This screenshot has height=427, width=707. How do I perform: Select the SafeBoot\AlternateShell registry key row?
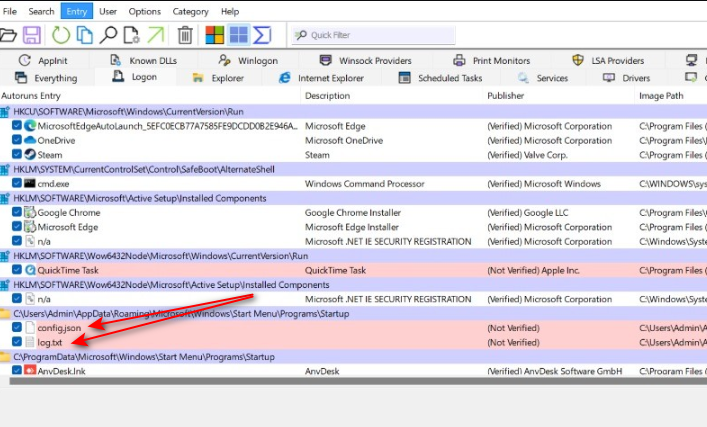(x=354, y=170)
